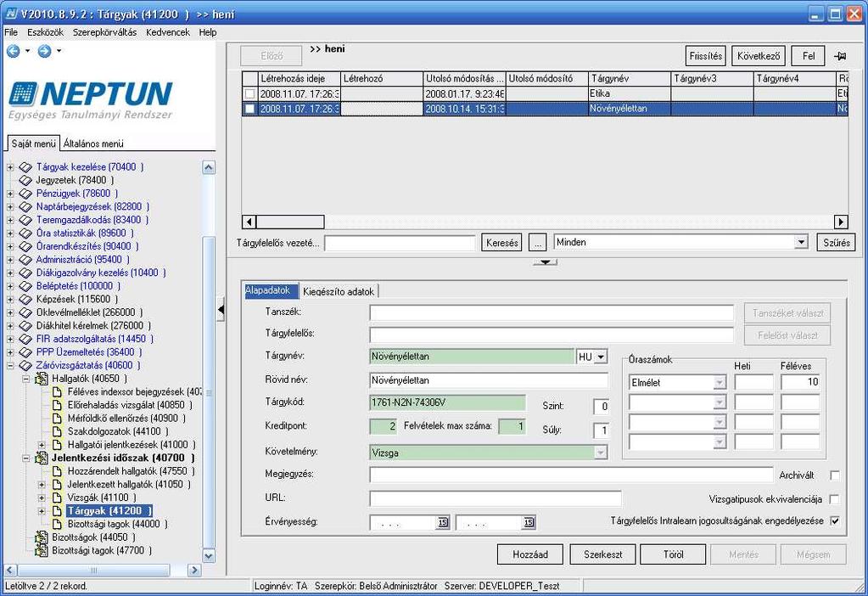Click the Diákhitel kérelmek (276000) book icon

tap(25, 326)
